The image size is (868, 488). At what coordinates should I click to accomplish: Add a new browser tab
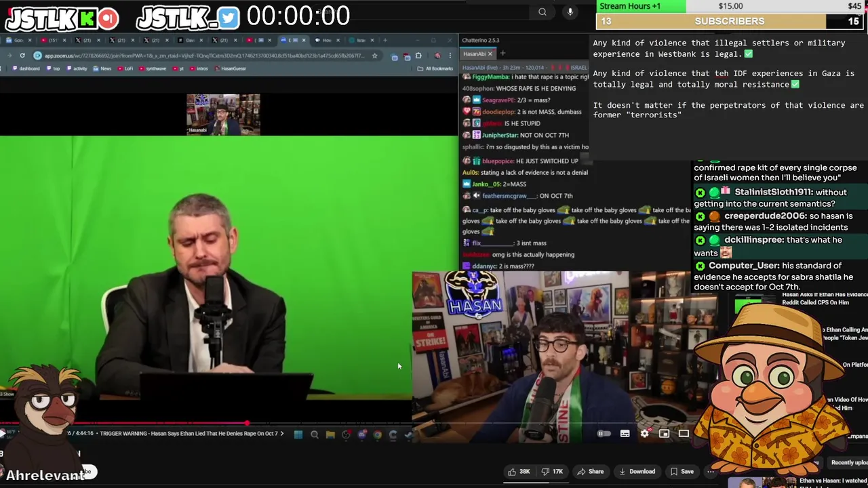coord(385,40)
